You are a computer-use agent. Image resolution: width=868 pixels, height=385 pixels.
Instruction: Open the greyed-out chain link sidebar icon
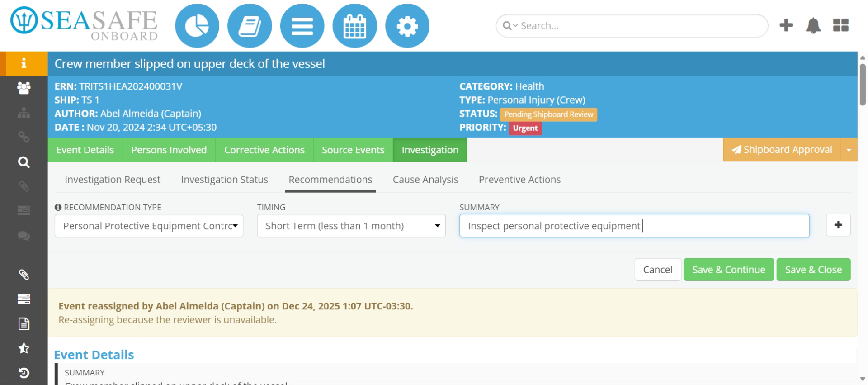tap(24, 137)
